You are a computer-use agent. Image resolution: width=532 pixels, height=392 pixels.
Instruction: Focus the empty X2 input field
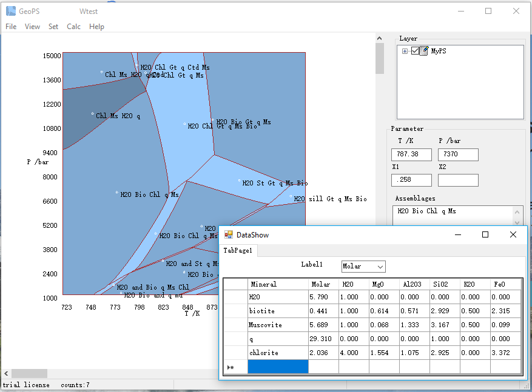pyautogui.click(x=458, y=181)
